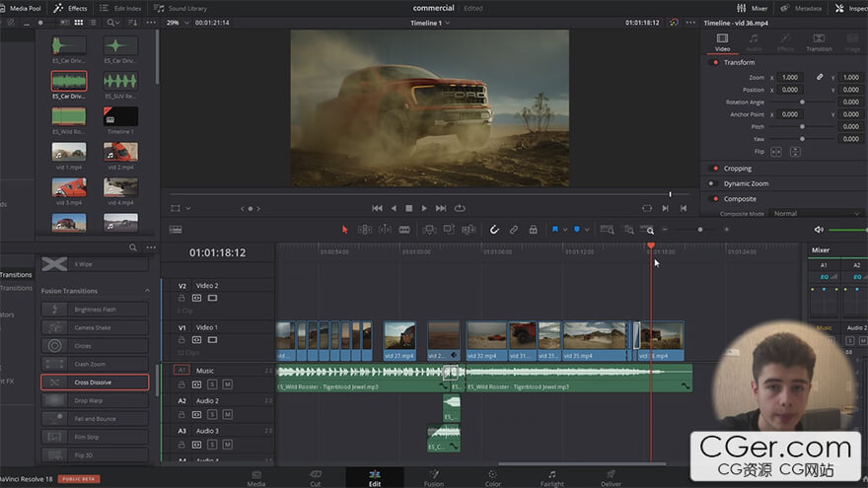Open the flag color dropdown arrow
868x488 pixels.
(564, 230)
